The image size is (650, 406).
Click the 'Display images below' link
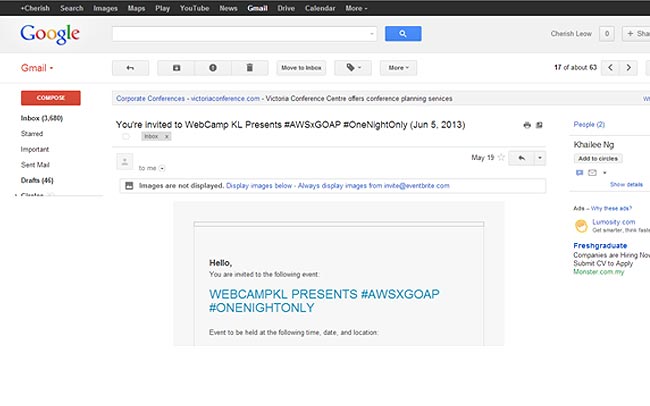(x=259, y=186)
